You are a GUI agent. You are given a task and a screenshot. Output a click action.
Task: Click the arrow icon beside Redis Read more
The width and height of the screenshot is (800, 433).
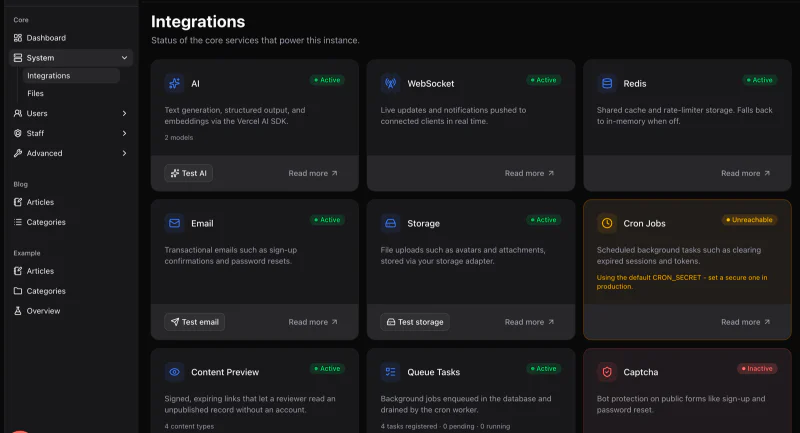[x=767, y=173]
